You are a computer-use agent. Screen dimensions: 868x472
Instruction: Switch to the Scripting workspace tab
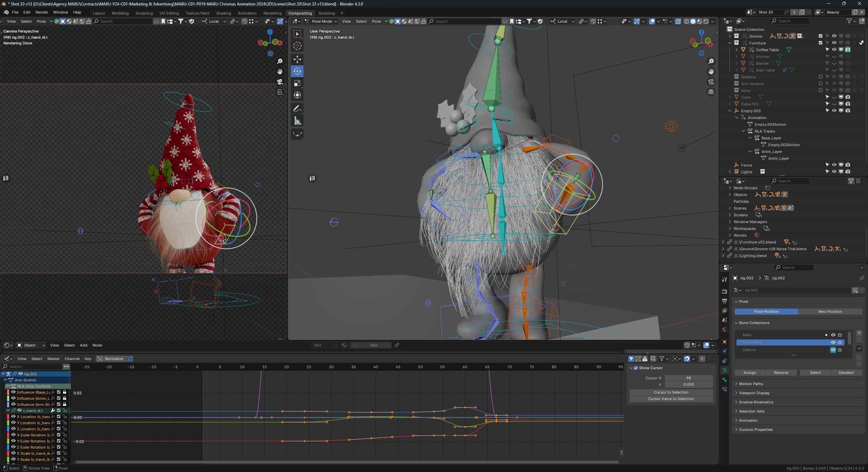point(326,13)
